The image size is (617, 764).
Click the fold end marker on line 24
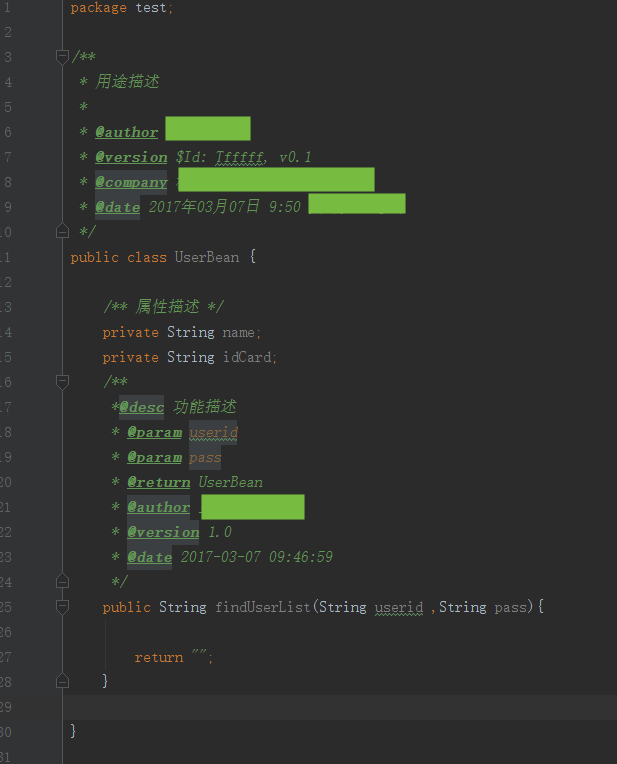point(63,582)
